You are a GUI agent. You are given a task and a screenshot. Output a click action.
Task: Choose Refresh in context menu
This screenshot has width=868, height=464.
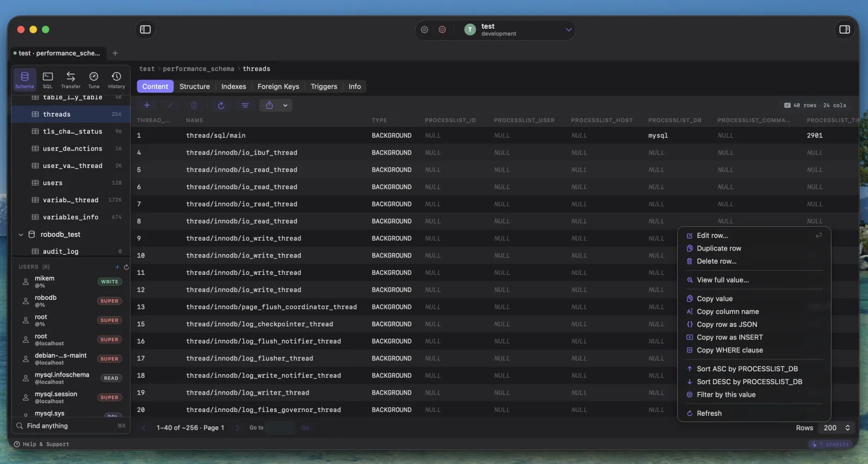(x=754, y=414)
